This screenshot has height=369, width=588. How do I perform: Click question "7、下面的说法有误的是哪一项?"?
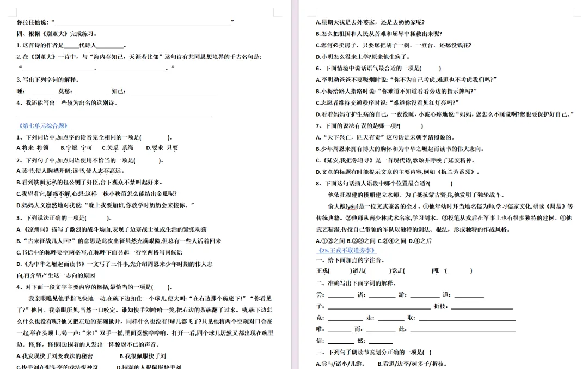pos(369,126)
